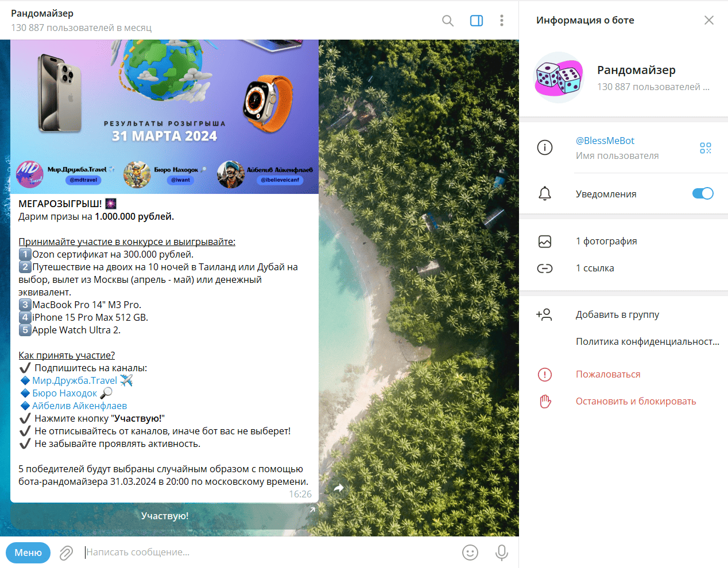View the 1 фотография shared media
This screenshot has width=728, height=568.
pos(606,241)
